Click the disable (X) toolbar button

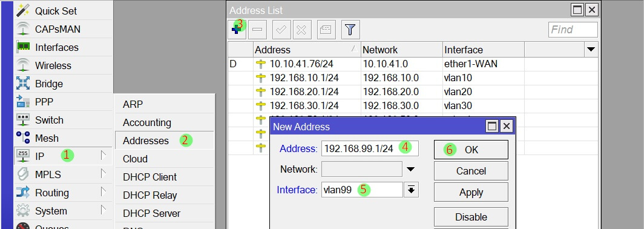click(x=301, y=30)
